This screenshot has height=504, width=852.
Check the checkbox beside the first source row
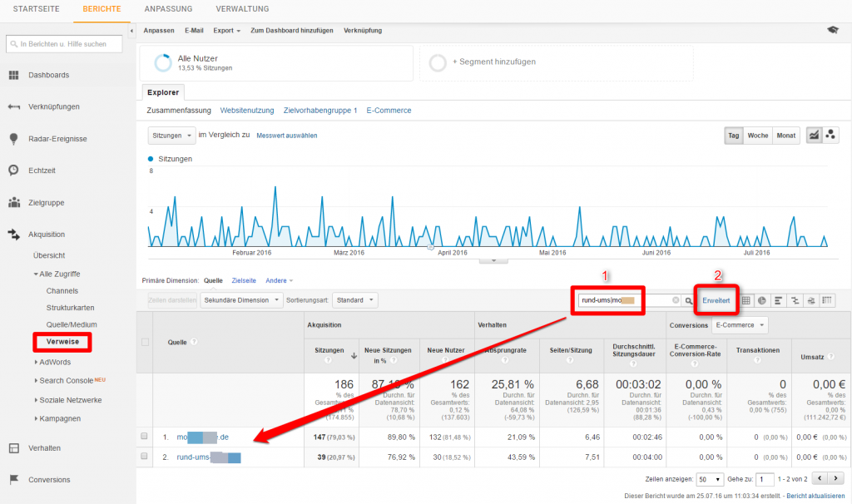click(144, 436)
